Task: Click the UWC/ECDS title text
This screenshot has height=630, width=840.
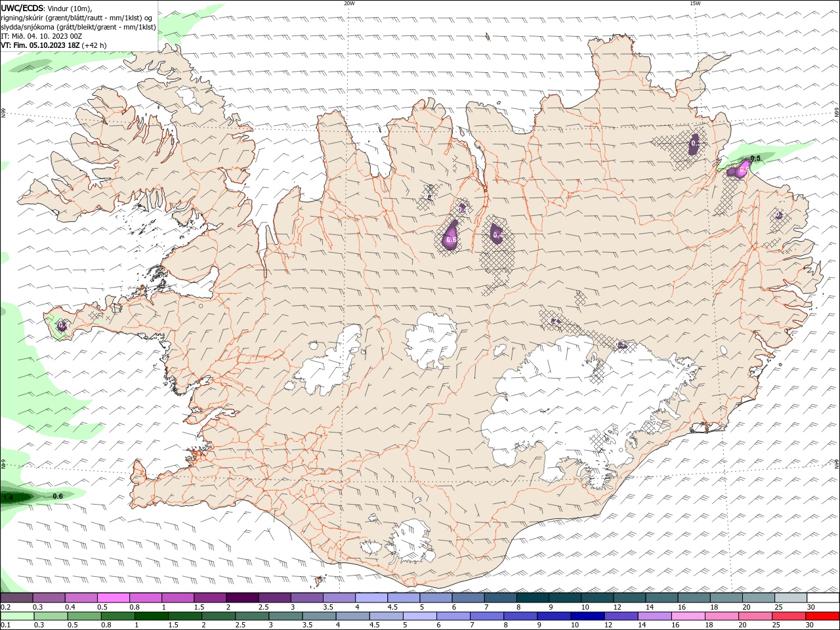Action: tap(22, 8)
